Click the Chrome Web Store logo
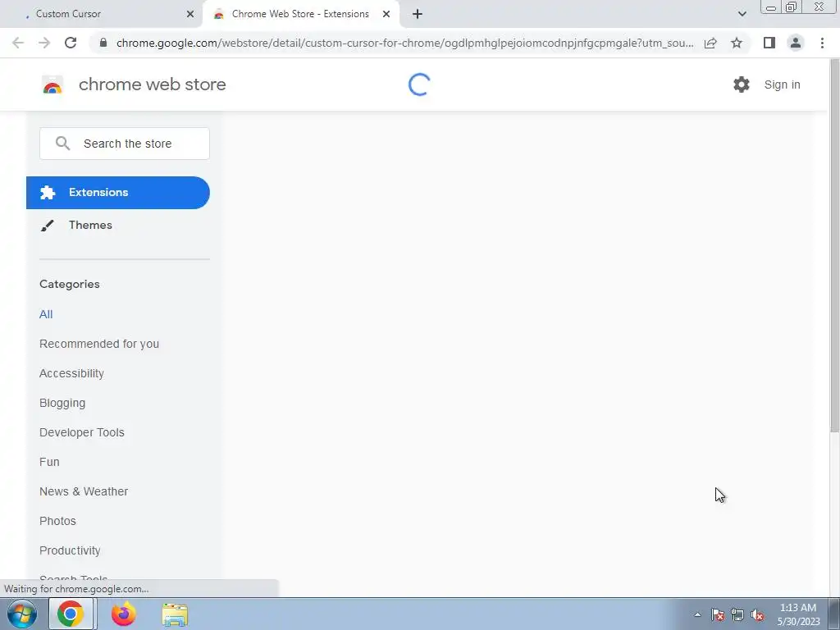 [x=52, y=84]
